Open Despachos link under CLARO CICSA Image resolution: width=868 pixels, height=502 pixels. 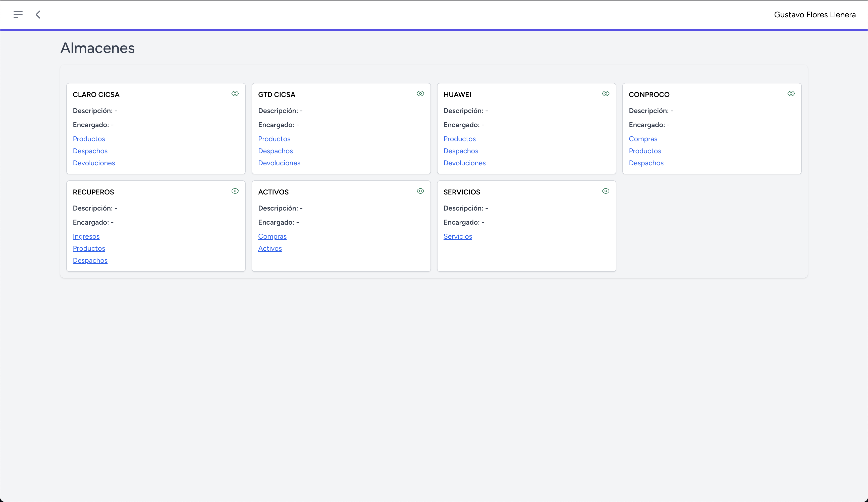90,151
